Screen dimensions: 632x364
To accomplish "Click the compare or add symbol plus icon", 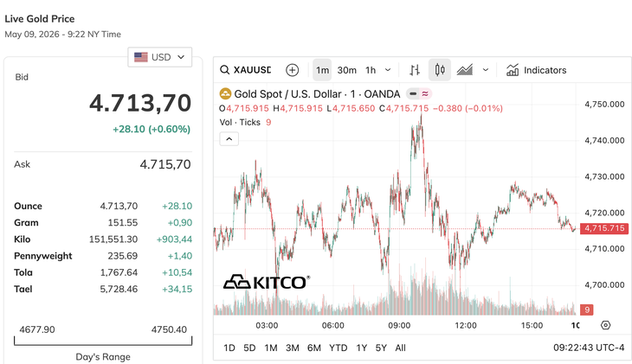I will (293, 70).
